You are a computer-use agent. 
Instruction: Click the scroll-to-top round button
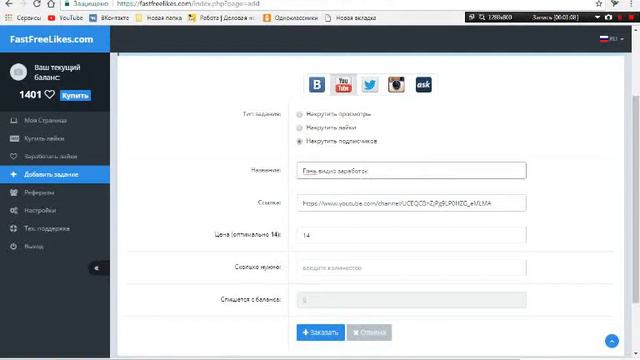(x=611, y=341)
